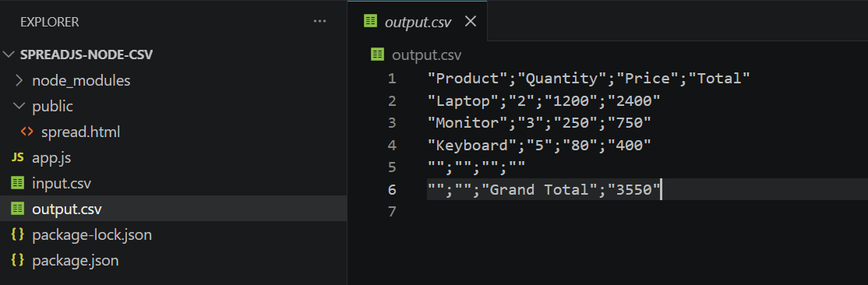Image resolution: width=868 pixels, height=285 pixels.
Task: Switch to the output.csv editor tab
Action: 418,22
